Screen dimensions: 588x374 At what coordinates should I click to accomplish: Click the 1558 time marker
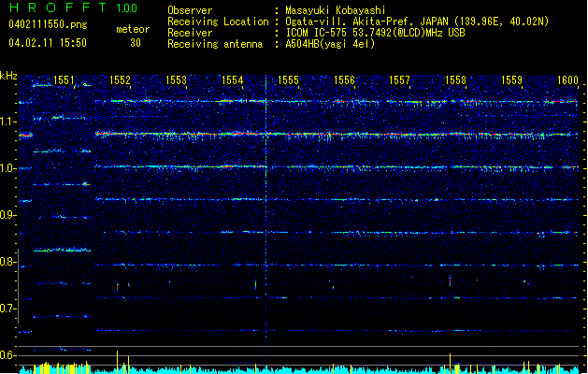pos(455,80)
